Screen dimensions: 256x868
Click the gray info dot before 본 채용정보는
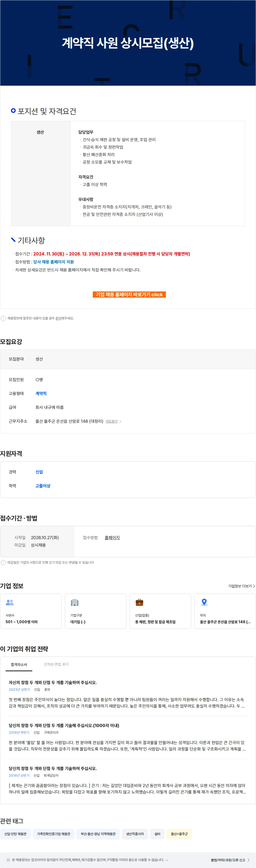(x=8, y=860)
